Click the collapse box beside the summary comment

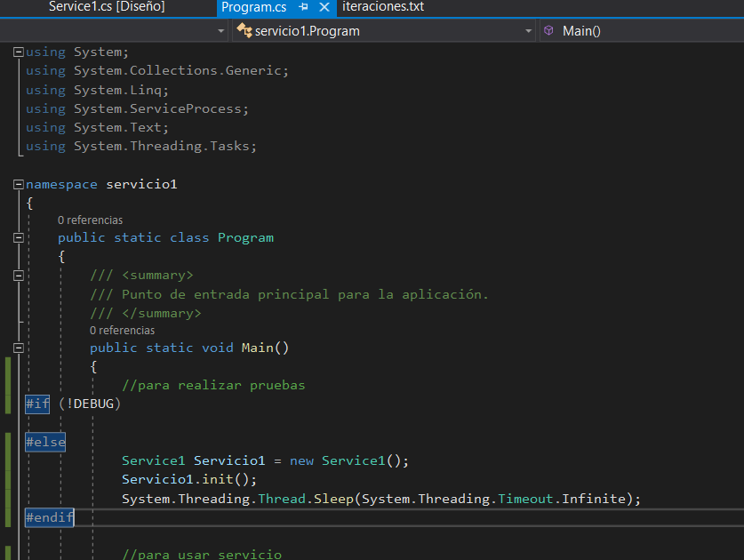18,275
